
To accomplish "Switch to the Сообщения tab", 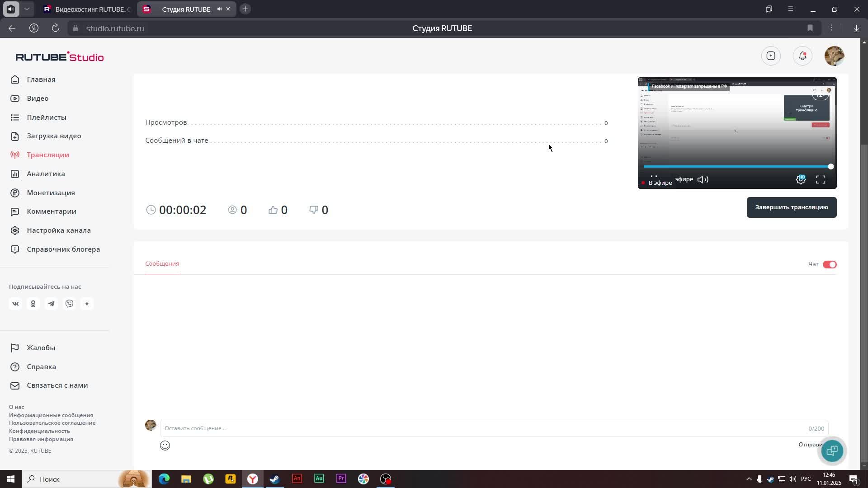I will (x=162, y=264).
